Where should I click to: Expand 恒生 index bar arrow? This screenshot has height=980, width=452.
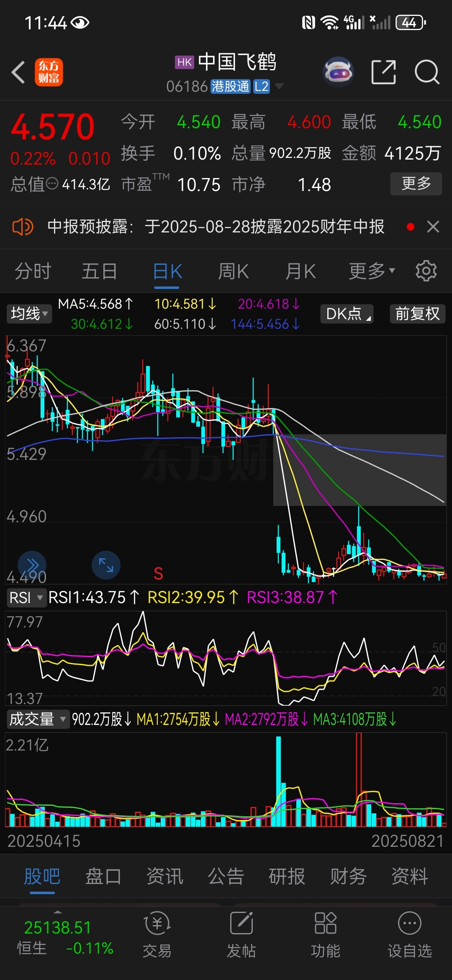click(58, 912)
